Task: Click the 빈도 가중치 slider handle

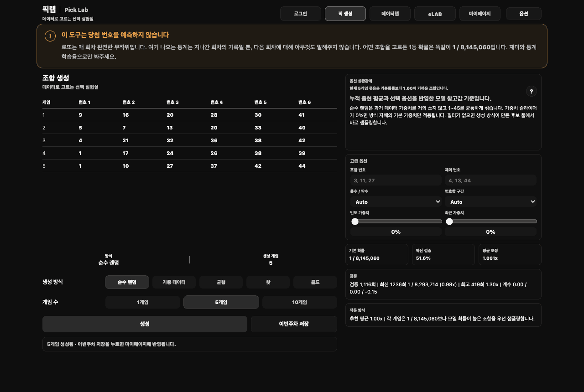Action: coord(355,222)
